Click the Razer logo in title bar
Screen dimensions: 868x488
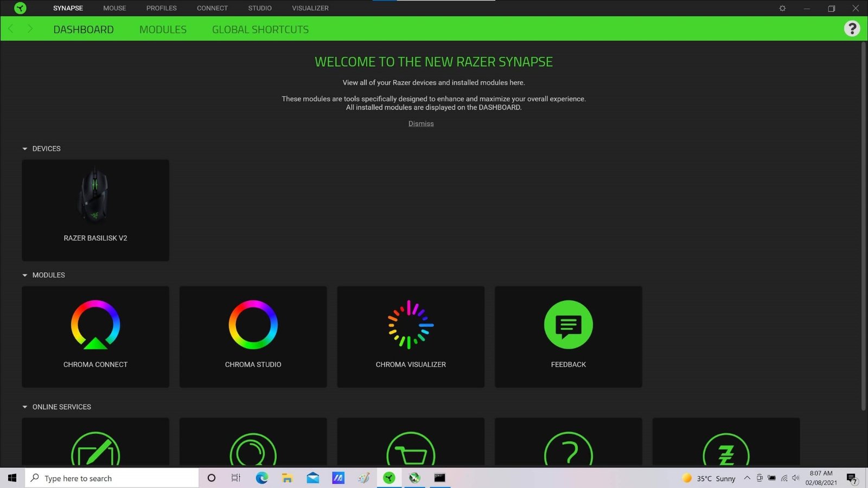[20, 8]
